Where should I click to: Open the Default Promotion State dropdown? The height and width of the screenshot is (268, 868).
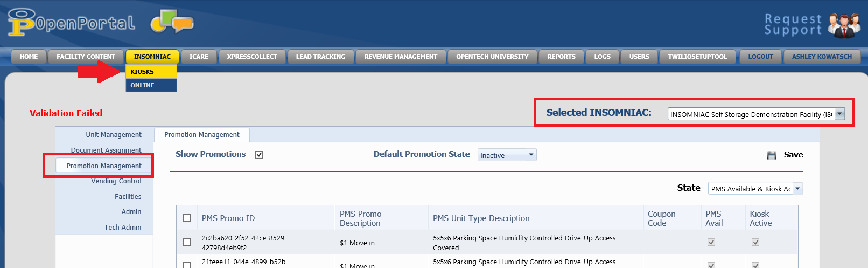[507, 155]
